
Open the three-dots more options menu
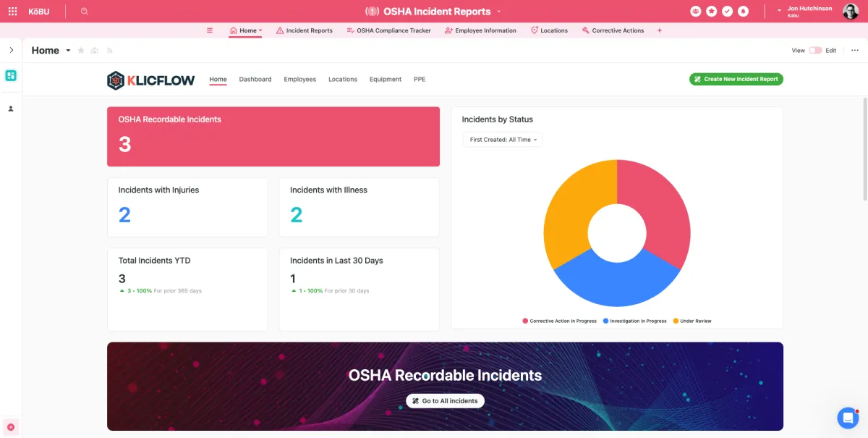pyautogui.click(x=855, y=51)
